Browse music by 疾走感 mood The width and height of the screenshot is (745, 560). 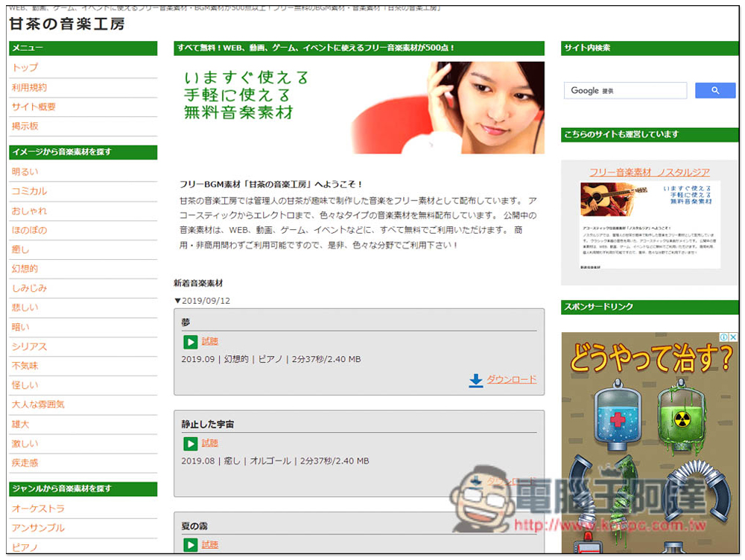25,462
